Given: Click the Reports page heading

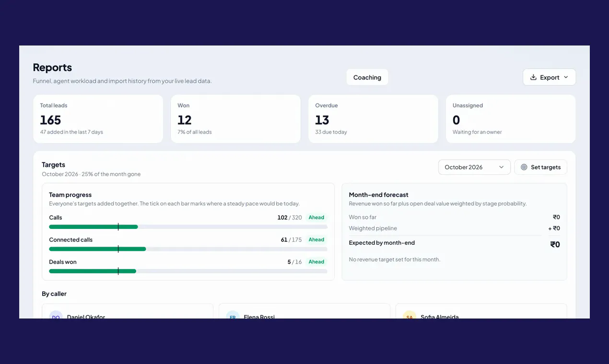Looking at the screenshot, I should pyautogui.click(x=52, y=68).
